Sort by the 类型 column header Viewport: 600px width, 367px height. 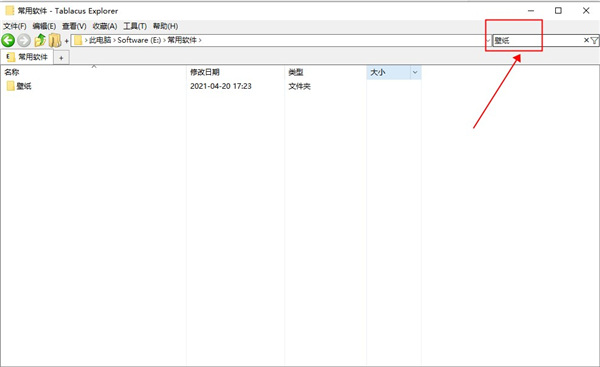point(326,72)
